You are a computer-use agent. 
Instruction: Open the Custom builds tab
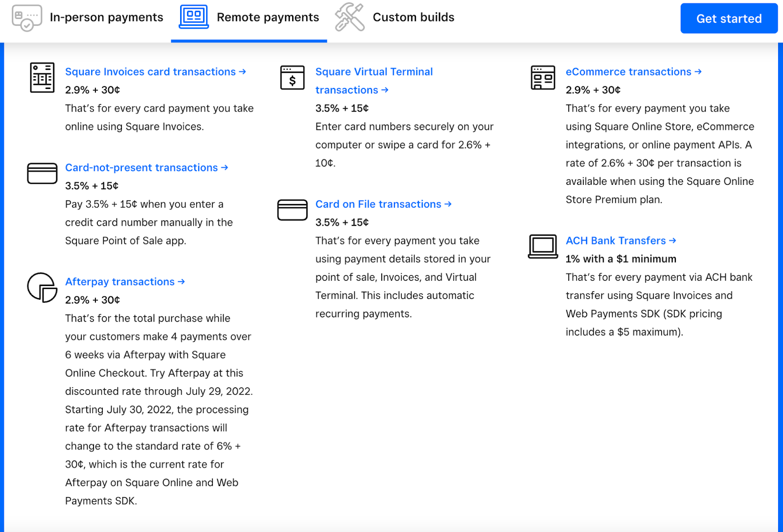[413, 18]
